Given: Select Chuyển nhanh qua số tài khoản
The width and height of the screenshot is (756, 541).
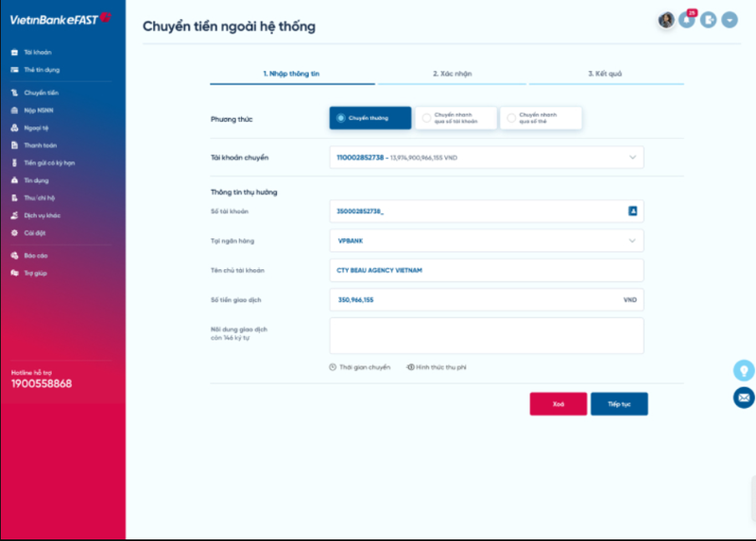Looking at the screenshot, I should pos(455,118).
